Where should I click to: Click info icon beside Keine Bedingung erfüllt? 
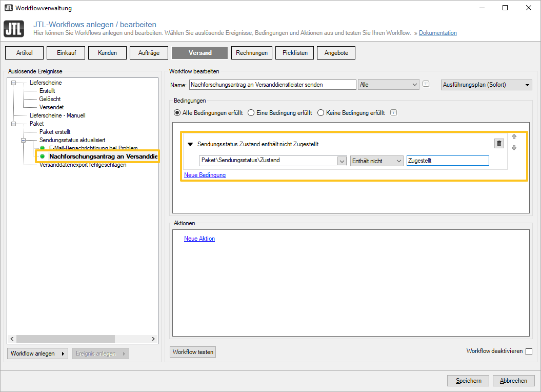coord(393,113)
